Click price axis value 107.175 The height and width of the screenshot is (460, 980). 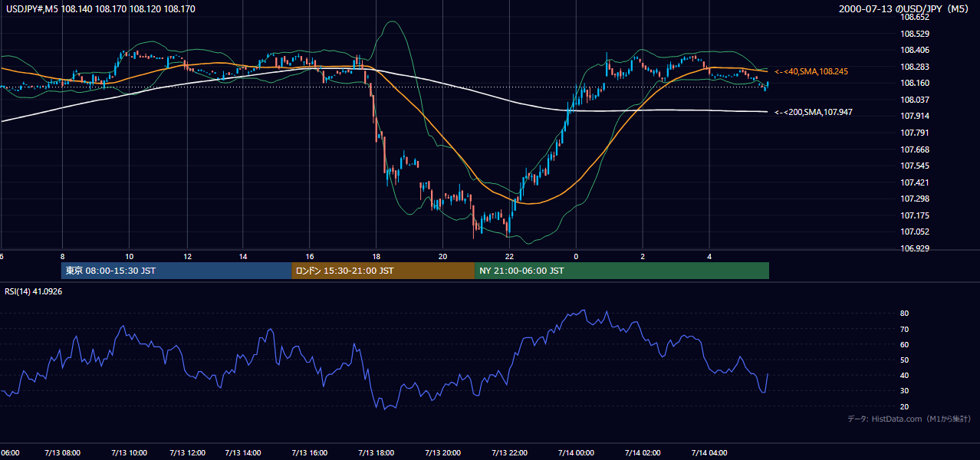914,215
